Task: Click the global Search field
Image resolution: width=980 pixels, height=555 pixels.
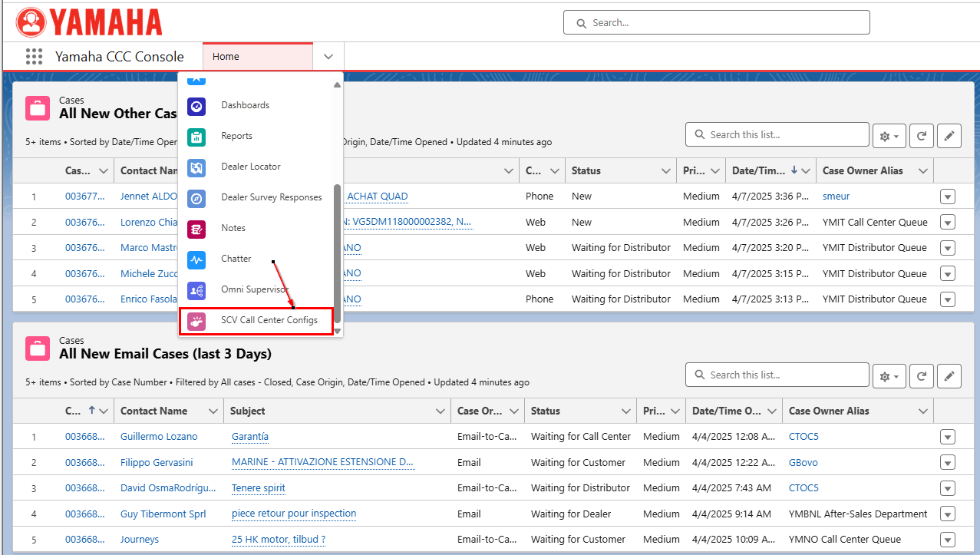Action: pyautogui.click(x=716, y=22)
